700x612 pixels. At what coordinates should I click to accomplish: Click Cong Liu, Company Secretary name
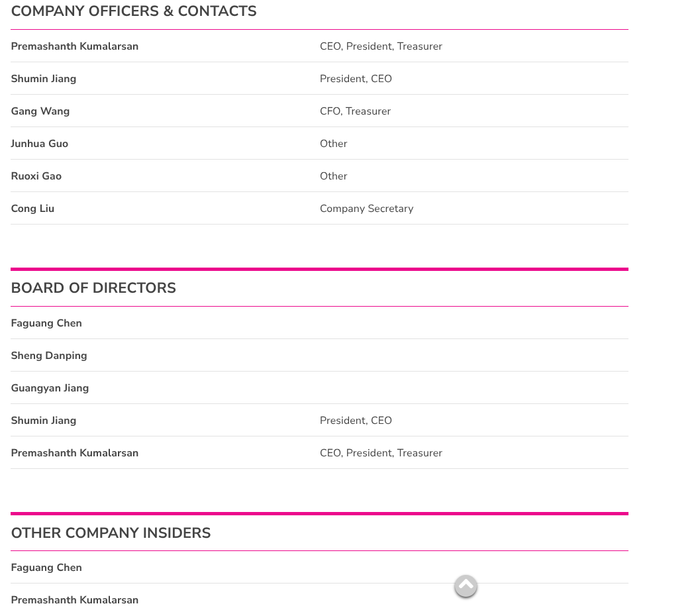pos(32,209)
